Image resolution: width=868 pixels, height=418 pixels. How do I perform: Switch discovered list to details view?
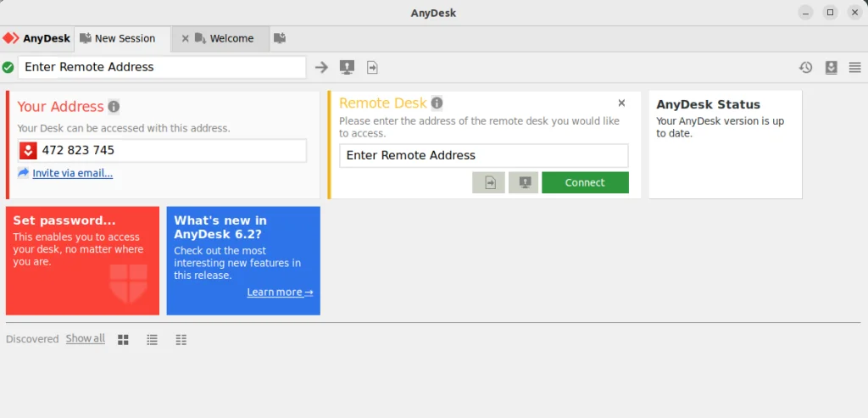tap(181, 340)
